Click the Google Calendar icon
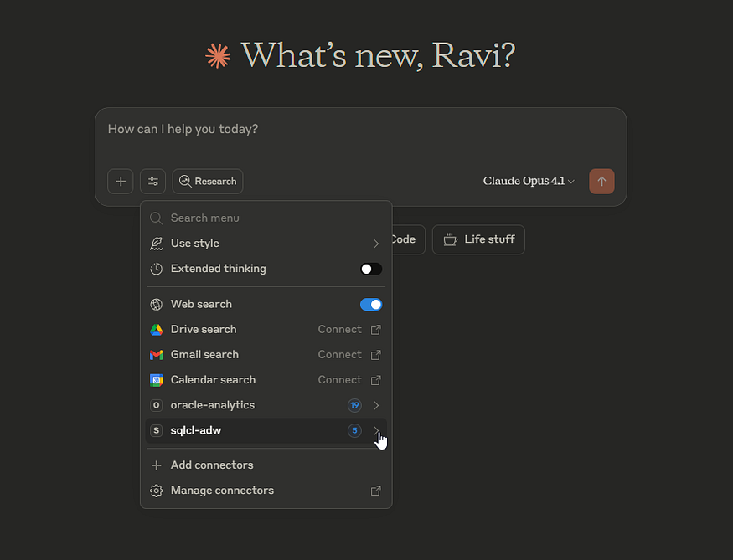733x560 pixels. coord(156,380)
